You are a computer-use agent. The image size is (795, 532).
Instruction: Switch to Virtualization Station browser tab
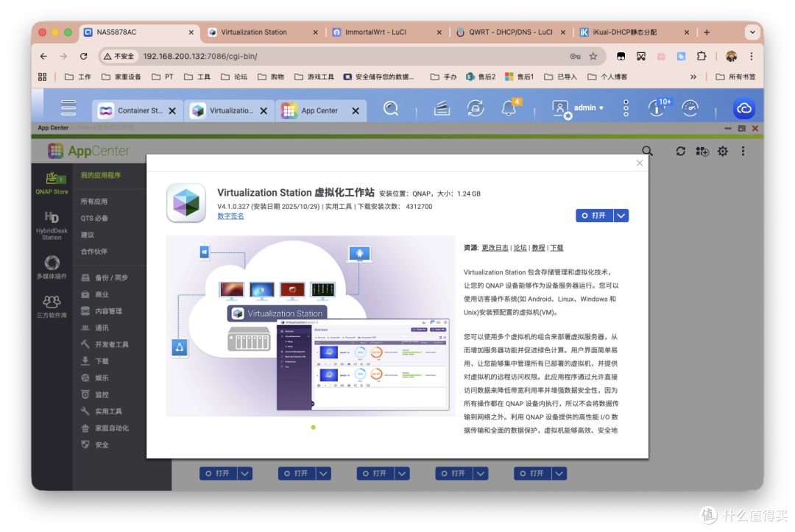(x=262, y=32)
